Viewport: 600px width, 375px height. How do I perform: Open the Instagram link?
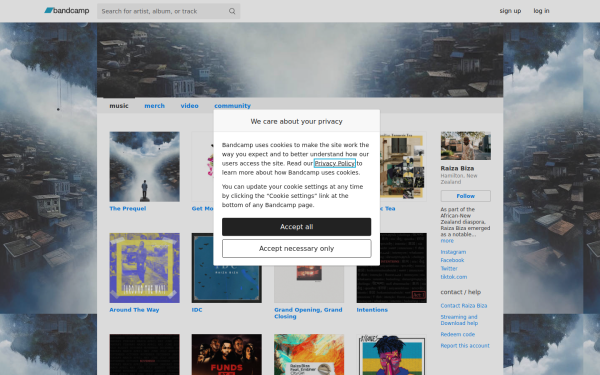coord(453,252)
